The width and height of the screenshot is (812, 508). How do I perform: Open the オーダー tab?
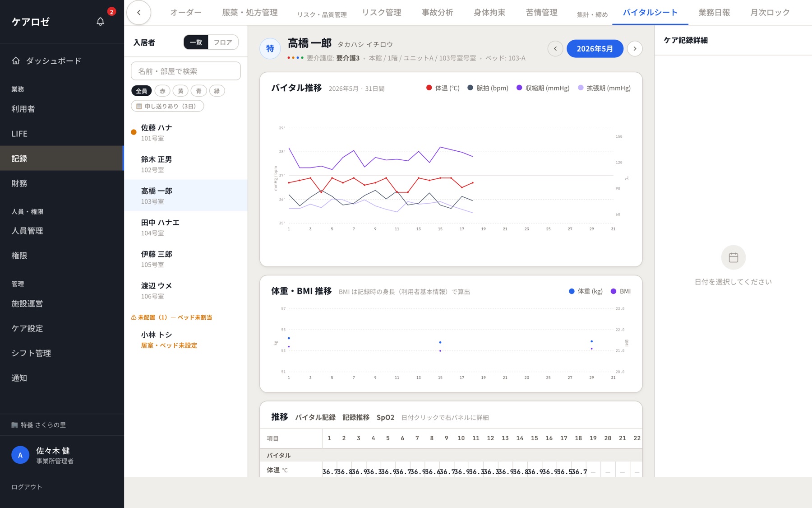(x=186, y=13)
